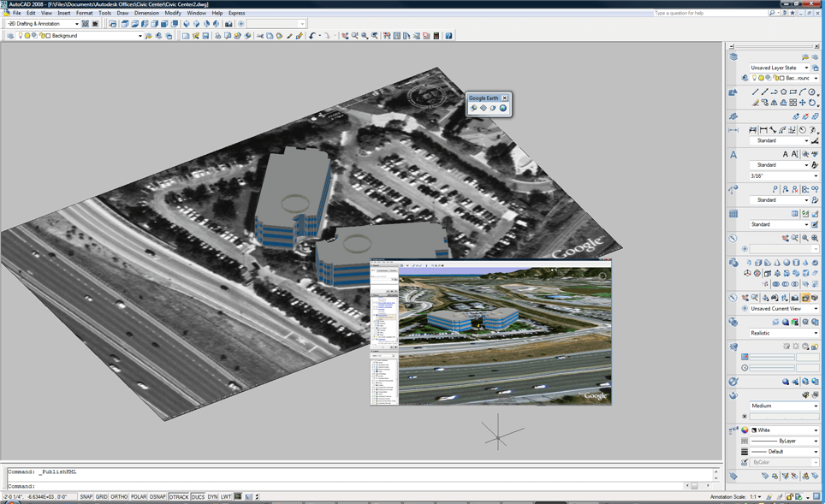
Task: Open the Unsaved Current View dropdown
Action: pos(784,308)
